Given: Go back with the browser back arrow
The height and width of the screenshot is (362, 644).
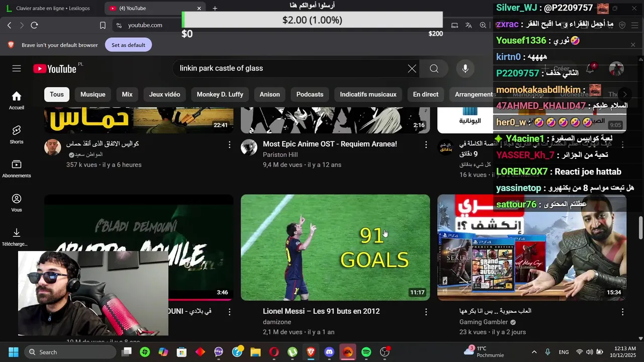Looking at the screenshot, I should pyautogui.click(x=10, y=25).
